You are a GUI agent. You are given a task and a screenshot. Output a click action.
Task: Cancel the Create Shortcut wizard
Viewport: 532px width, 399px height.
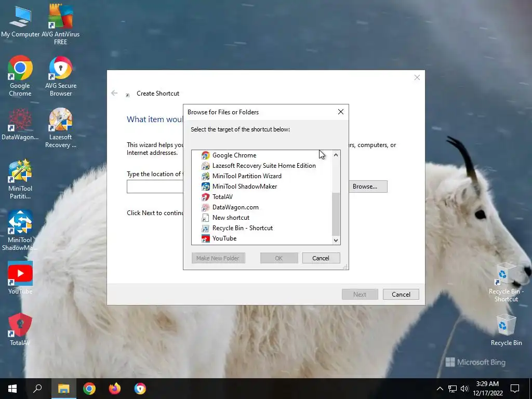401,295
